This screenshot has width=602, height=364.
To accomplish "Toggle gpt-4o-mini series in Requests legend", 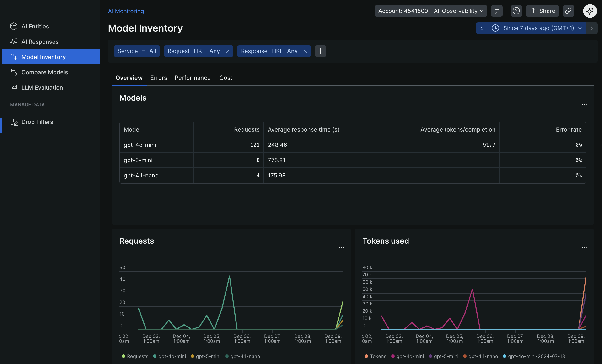I will point(172,356).
